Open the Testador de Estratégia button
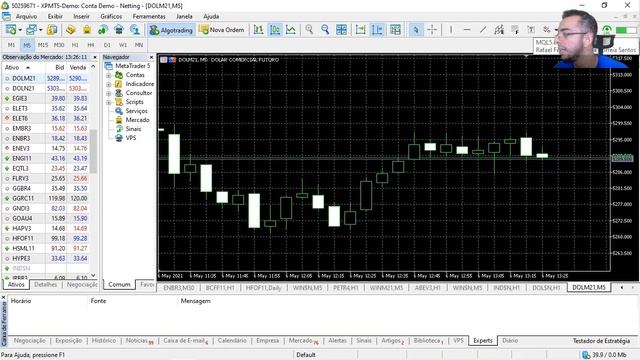The height and width of the screenshot is (360, 640). click(601, 341)
